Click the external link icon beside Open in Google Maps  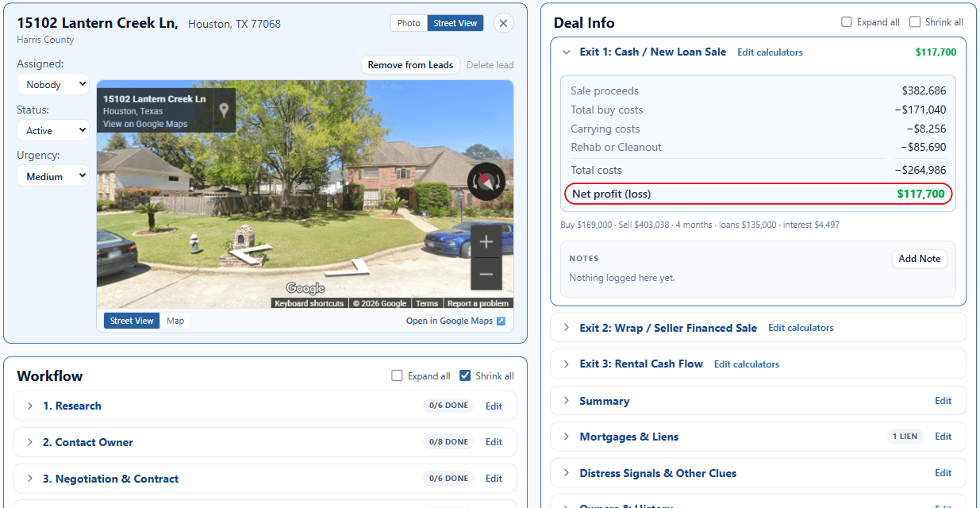(x=501, y=321)
